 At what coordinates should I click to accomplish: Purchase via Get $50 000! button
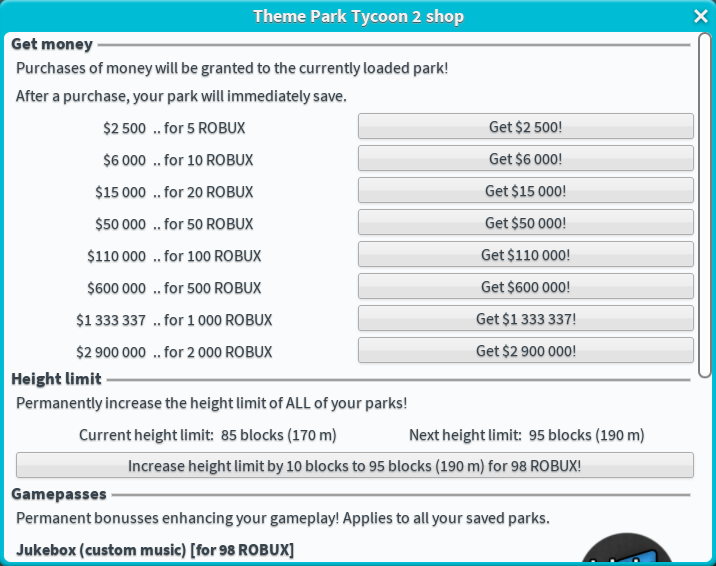coord(526,222)
